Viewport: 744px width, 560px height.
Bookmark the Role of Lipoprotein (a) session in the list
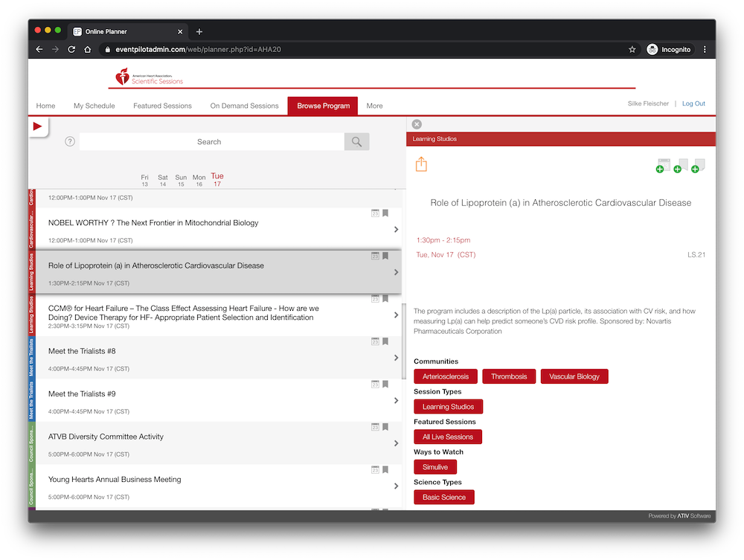(x=385, y=256)
